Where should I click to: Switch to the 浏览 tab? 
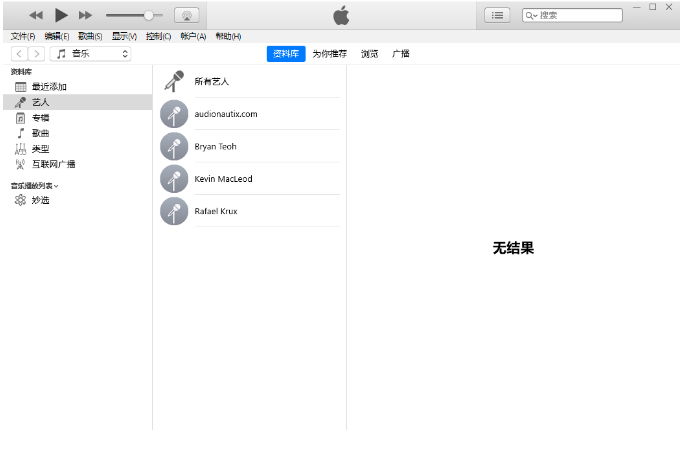tap(369, 54)
